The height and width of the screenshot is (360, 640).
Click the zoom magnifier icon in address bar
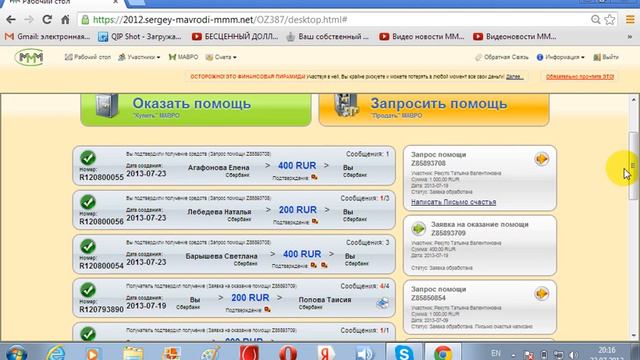pos(596,20)
